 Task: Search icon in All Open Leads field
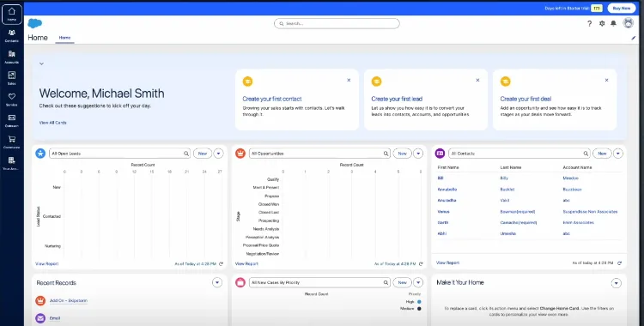click(x=186, y=154)
